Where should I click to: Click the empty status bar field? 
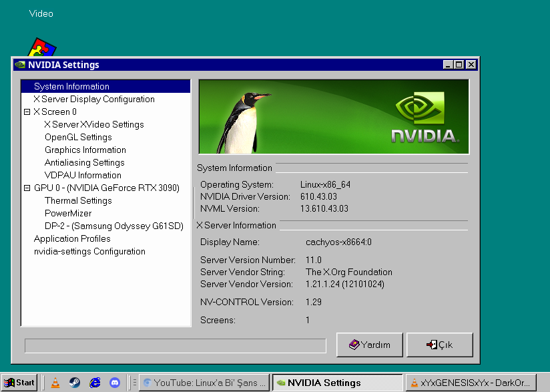coord(176,346)
